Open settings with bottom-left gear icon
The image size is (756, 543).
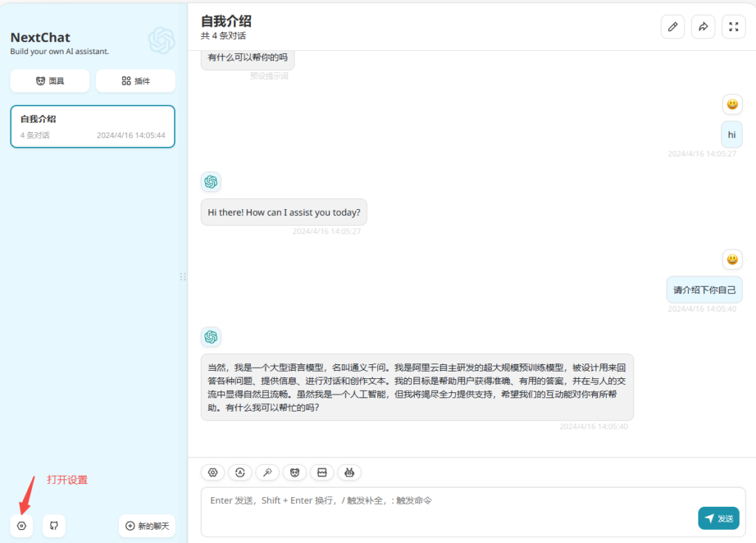click(21, 525)
